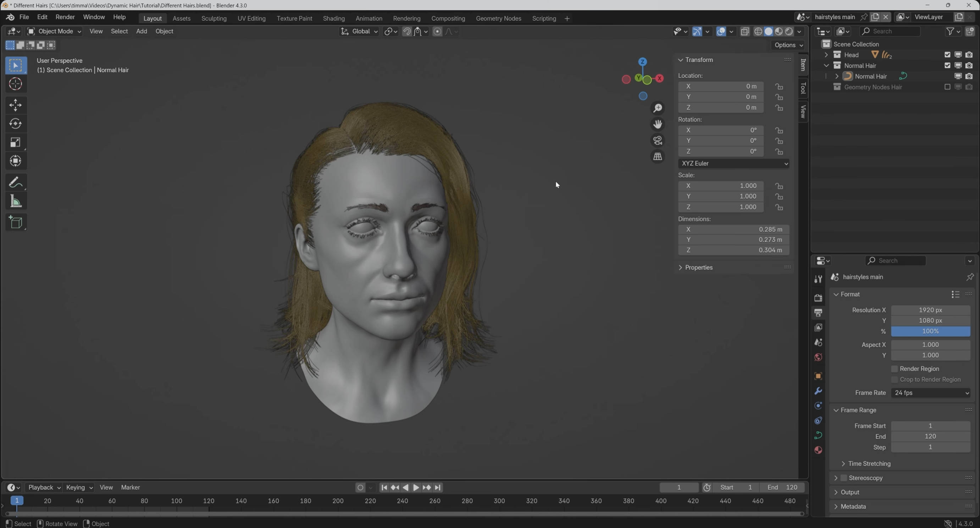Switch to wireframe viewport shading
This screenshot has height=528, width=980.
click(759, 32)
